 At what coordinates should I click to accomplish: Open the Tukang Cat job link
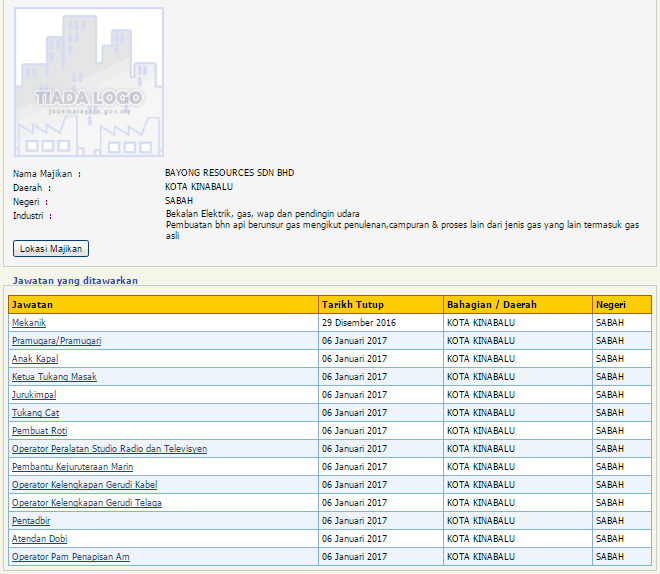tap(35, 413)
